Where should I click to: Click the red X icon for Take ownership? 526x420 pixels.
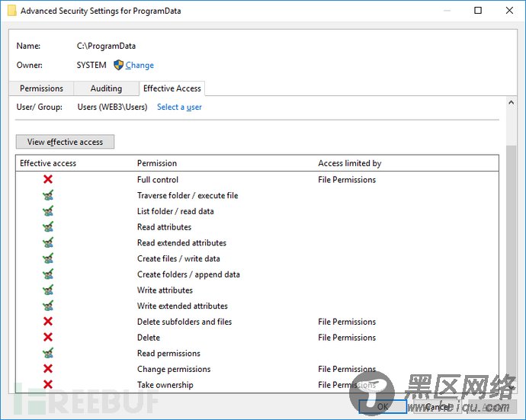click(x=48, y=384)
